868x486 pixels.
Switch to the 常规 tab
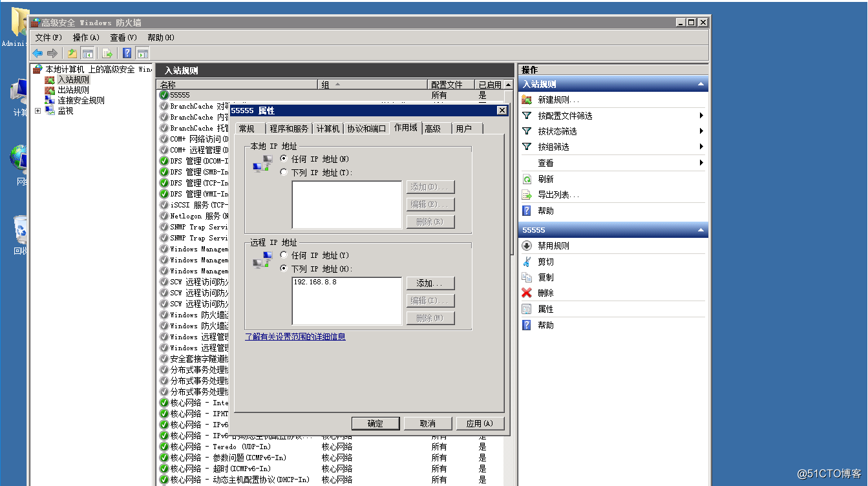pyautogui.click(x=249, y=129)
